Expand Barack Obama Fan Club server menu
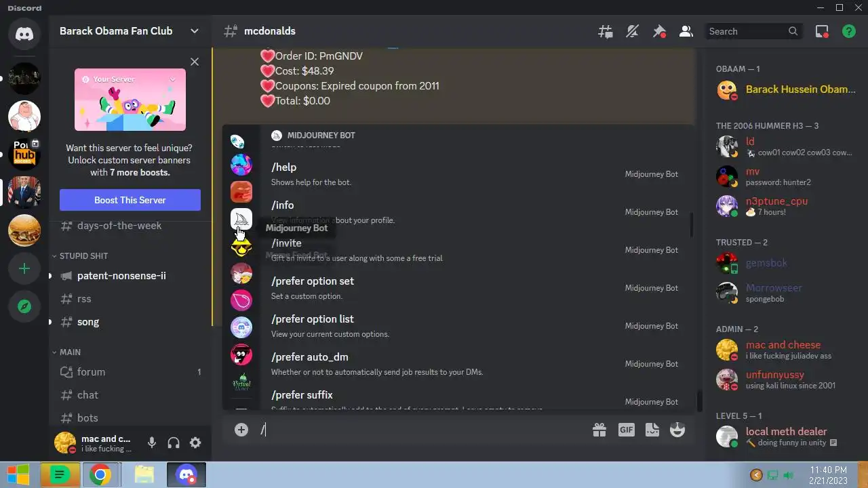Screen dimensions: 868x488 click(x=130, y=31)
